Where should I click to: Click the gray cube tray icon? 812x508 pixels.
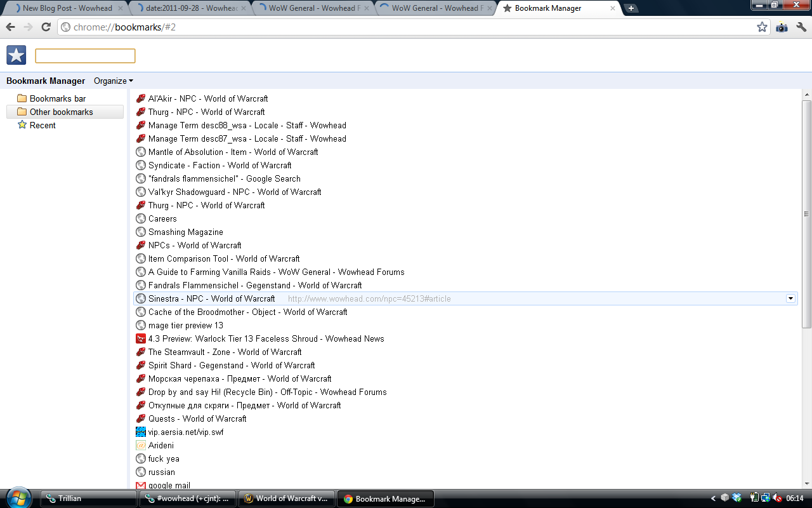(725, 498)
